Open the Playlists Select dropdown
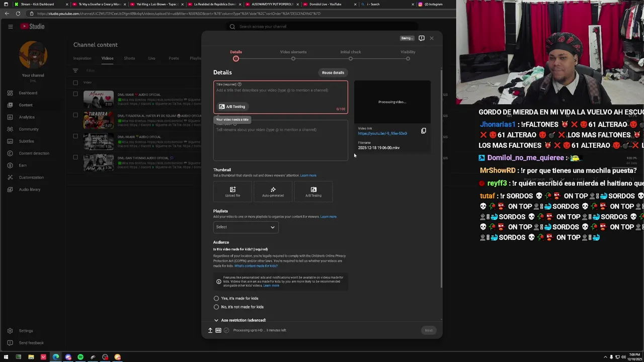Viewport: 644px width, 362px height. coord(246,227)
